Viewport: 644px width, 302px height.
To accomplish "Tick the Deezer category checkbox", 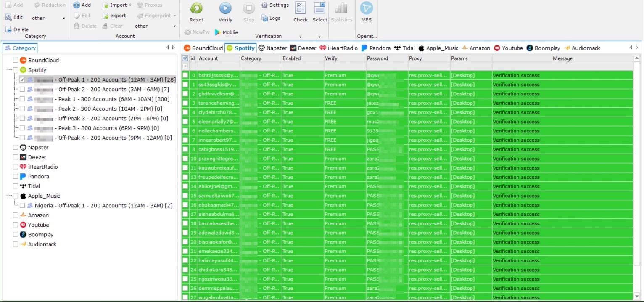I will pos(16,157).
